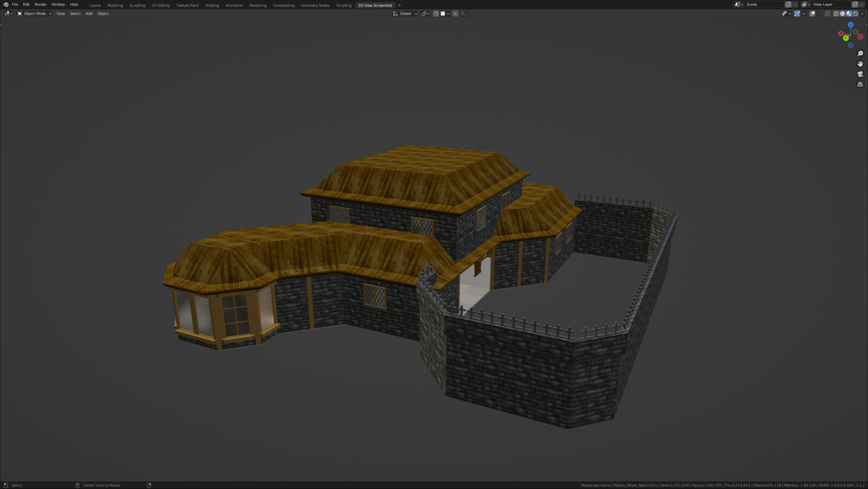Expand the toolbar using the left edge arrow
The height and width of the screenshot is (489, 868).
(x=1, y=25)
